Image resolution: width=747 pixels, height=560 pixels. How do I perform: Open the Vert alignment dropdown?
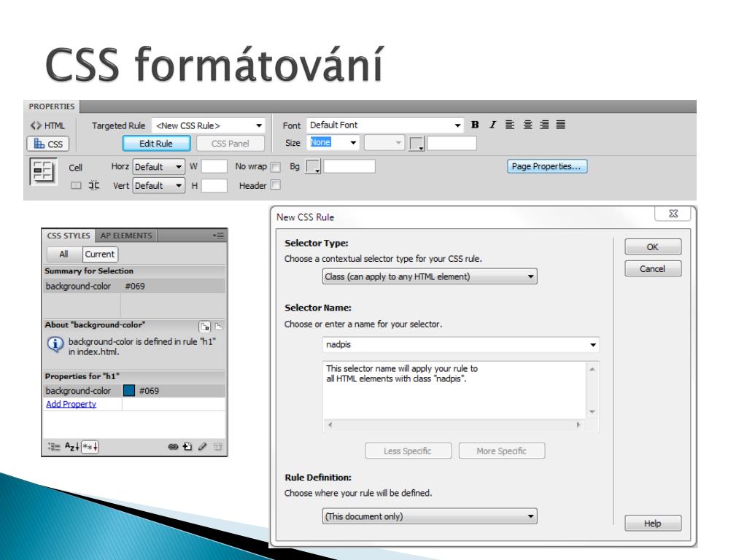coord(158,186)
